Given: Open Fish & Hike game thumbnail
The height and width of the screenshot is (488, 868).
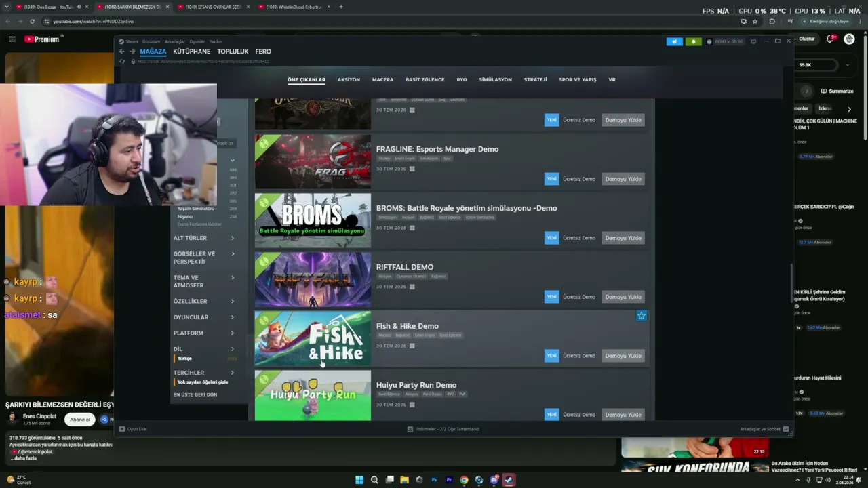Looking at the screenshot, I should (x=313, y=338).
